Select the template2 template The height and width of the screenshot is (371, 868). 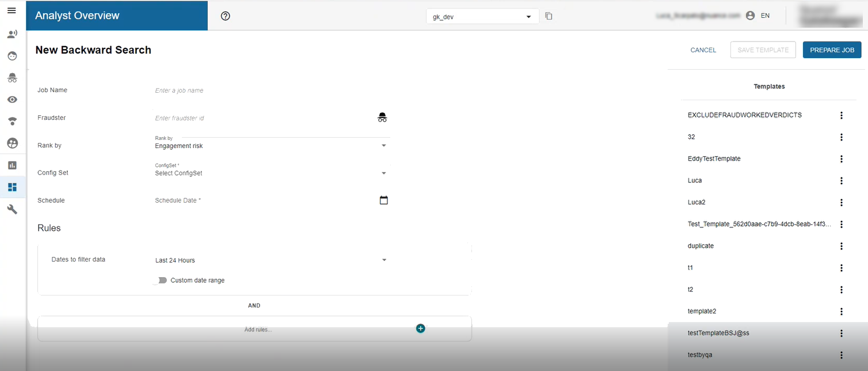702,312
